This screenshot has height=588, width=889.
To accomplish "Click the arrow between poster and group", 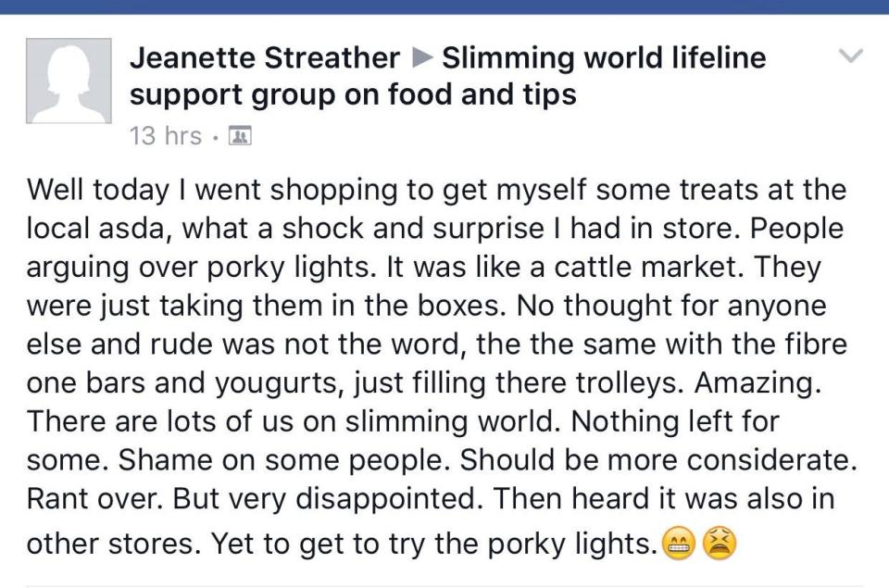I will coord(420,57).
